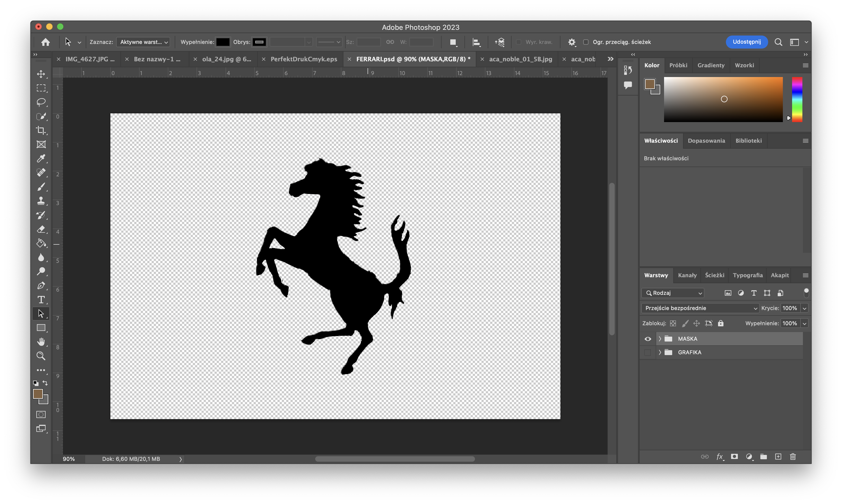
Task: Open the Search magnifier icon
Action: [779, 42]
